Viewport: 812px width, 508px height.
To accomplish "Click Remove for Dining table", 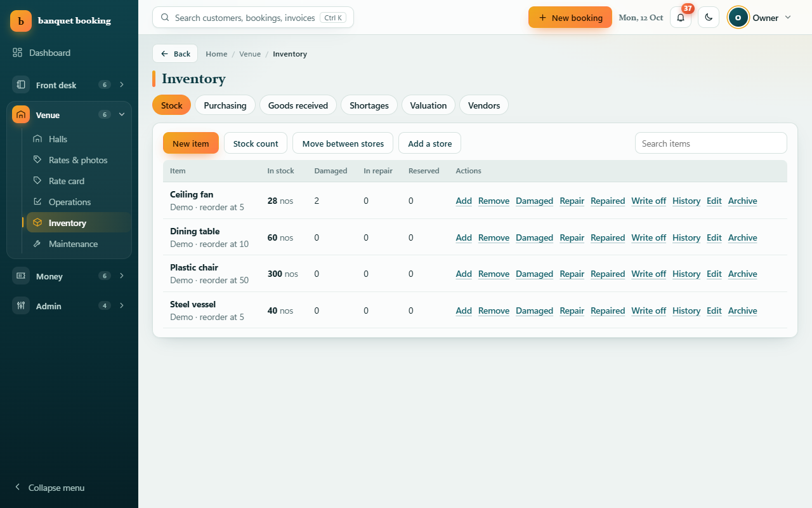I will click(494, 237).
